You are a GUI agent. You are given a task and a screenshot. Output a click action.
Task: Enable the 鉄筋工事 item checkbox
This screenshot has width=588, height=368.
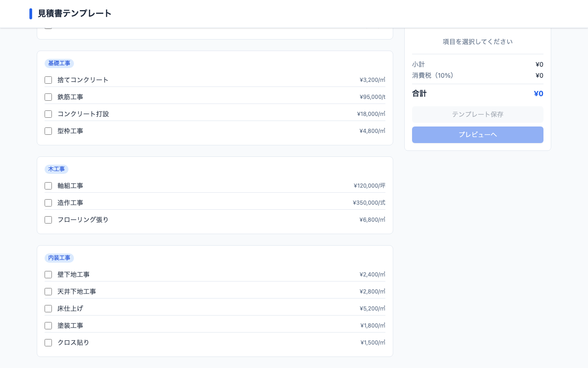point(48,97)
